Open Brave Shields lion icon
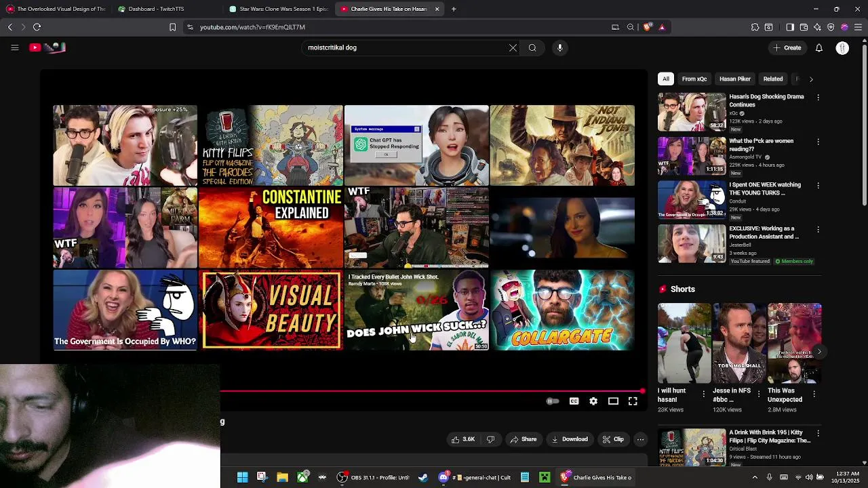Image resolution: width=868 pixels, height=488 pixels. 647,27
